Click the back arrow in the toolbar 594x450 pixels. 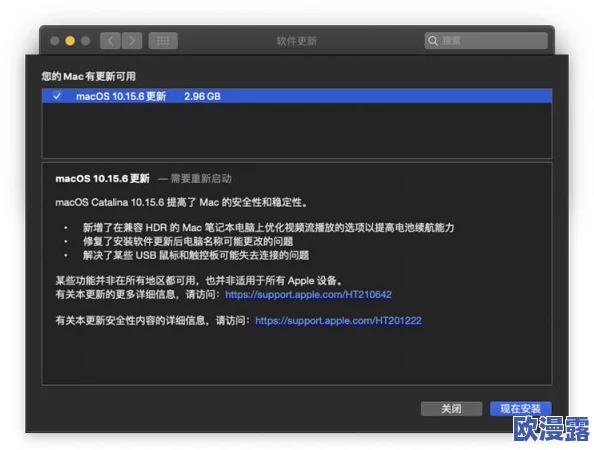(110, 41)
